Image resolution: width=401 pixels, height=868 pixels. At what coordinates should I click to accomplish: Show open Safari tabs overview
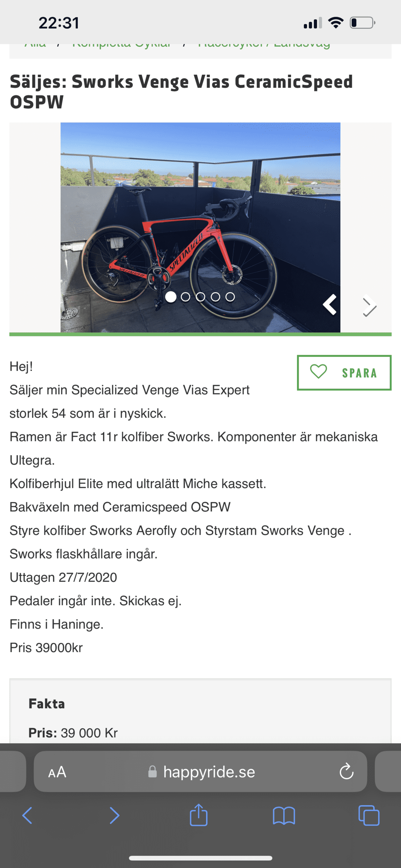[369, 815]
